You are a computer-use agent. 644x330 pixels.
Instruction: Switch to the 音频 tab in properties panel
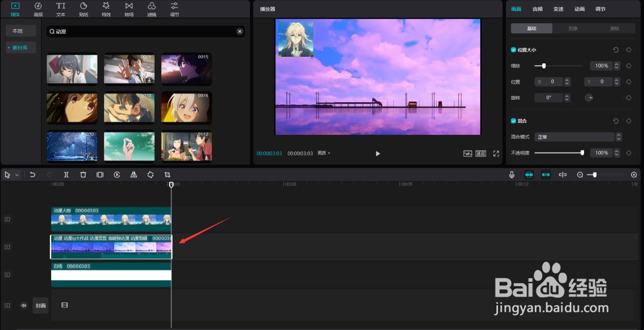pyautogui.click(x=537, y=9)
